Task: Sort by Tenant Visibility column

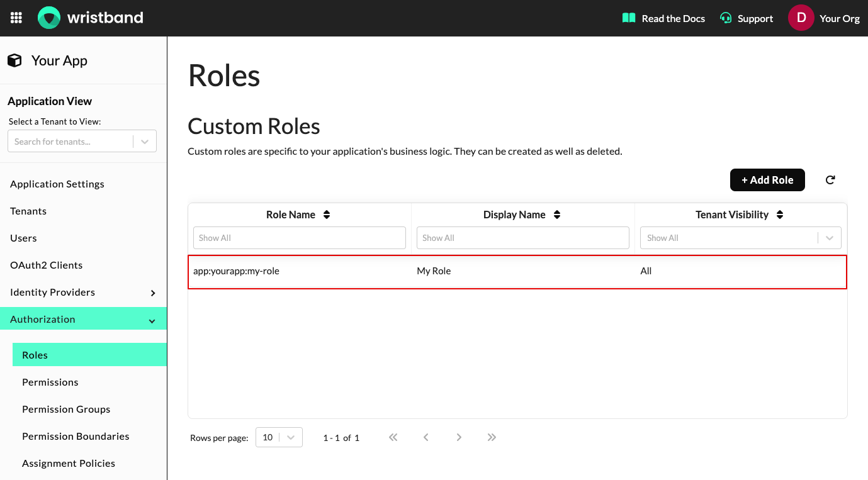Action: click(x=779, y=214)
